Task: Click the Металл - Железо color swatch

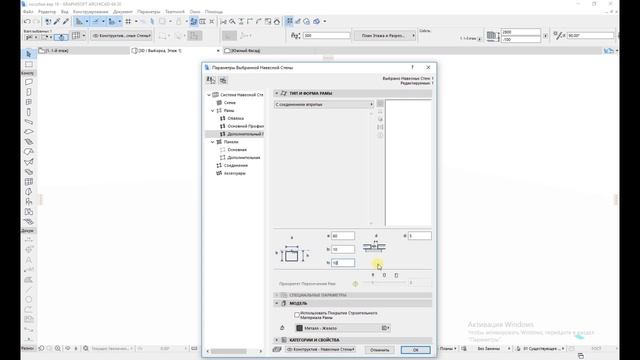Action: [300, 328]
